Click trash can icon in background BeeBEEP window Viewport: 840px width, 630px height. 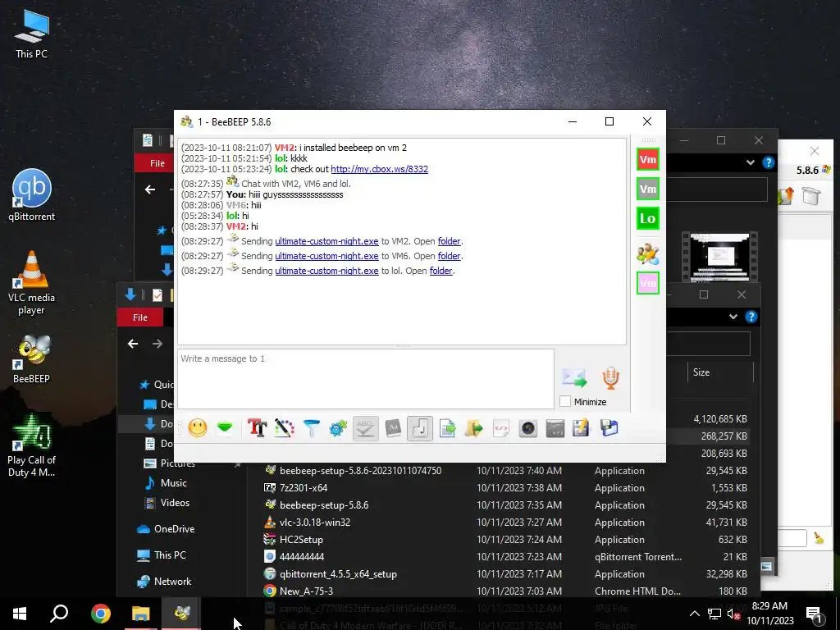pyautogui.click(x=811, y=195)
